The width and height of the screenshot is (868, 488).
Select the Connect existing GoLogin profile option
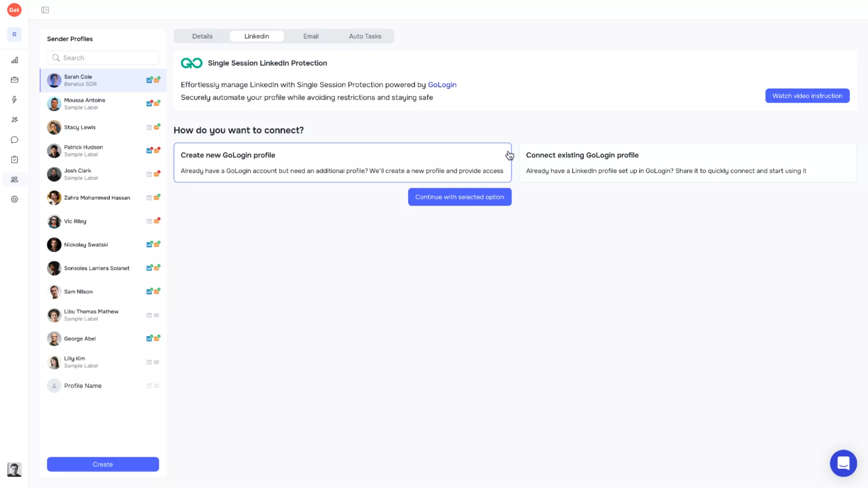pyautogui.click(x=687, y=163)
